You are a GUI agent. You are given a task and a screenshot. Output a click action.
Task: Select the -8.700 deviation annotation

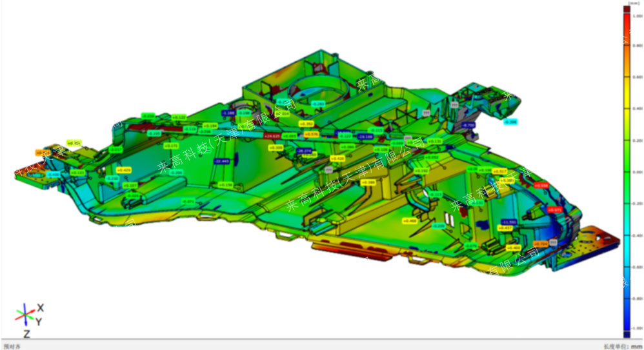pyautogui.click(x=469, y=124)
